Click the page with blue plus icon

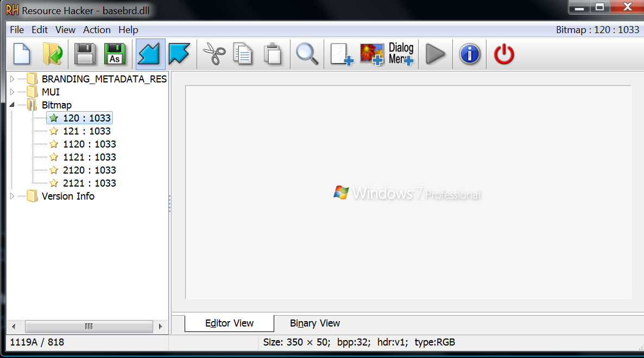click(342, 54)
